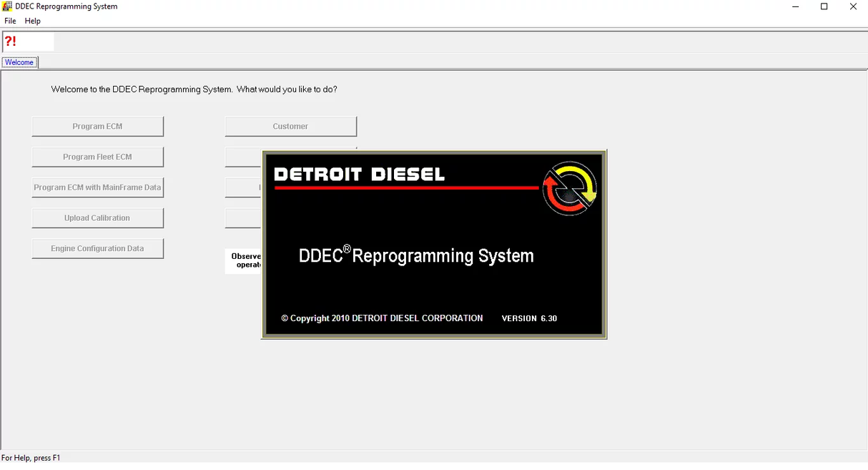
Task: Click the Upload Calibration button
Action: 97,218
